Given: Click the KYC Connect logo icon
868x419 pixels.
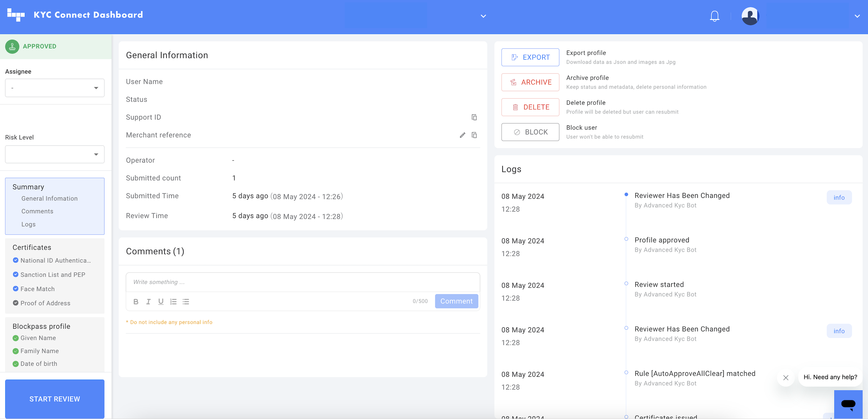Looking at the screenshot, I should [x=16, y=15].
